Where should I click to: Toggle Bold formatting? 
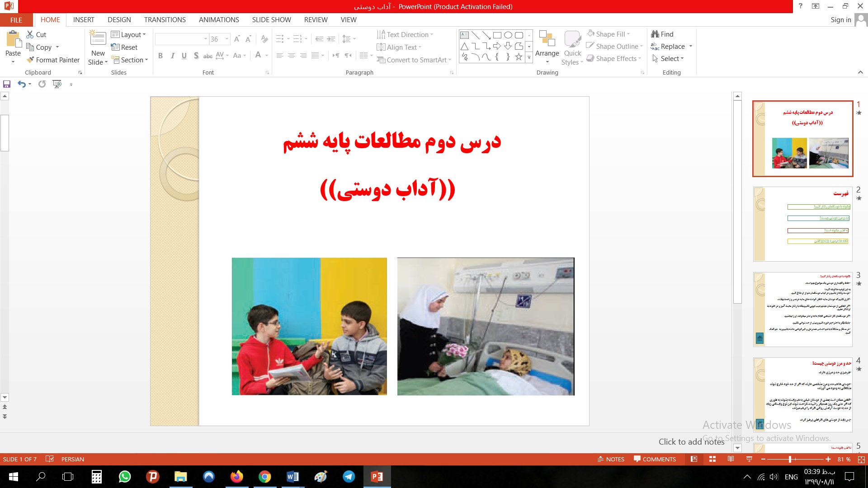[x=160, y=56]
